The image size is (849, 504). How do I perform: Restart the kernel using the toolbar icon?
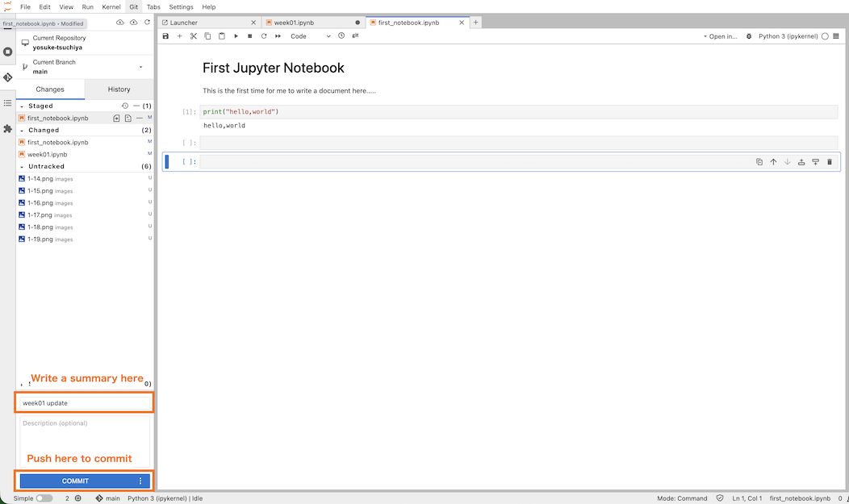click(264, 36)
